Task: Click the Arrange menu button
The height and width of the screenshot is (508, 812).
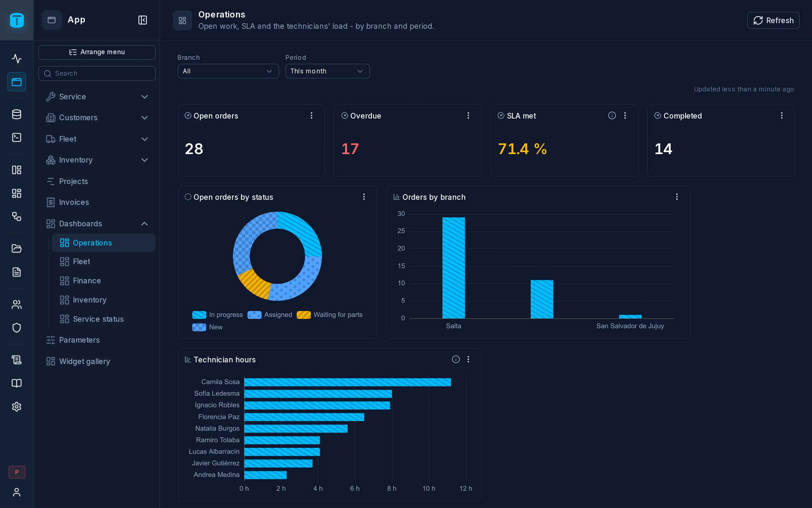Action: coord(97,52)
